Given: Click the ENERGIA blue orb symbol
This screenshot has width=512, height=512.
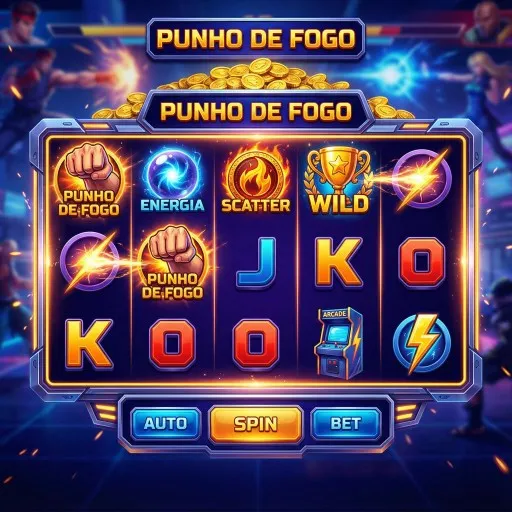Looking at the screenshot, I should click(x=172, y=180).
